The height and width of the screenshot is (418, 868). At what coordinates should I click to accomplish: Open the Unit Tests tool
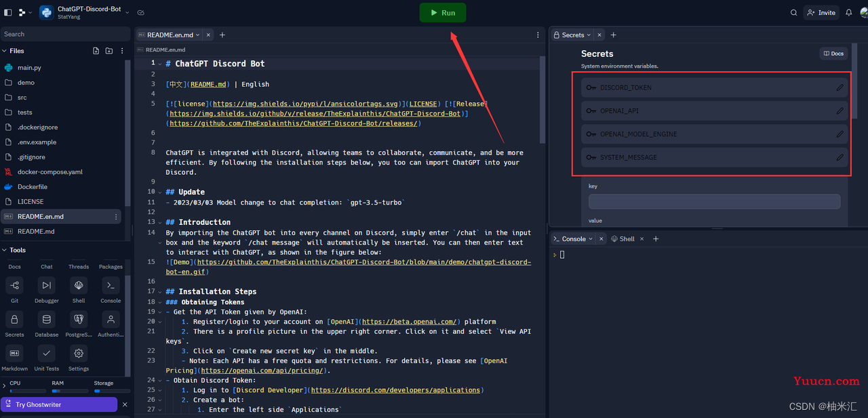coord(46,358)
